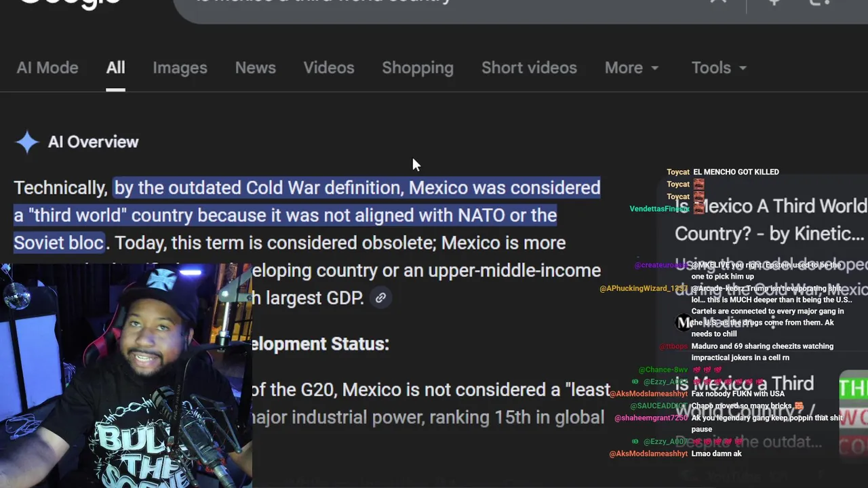Click chat message about Maduro and 69

click(762, 352)
